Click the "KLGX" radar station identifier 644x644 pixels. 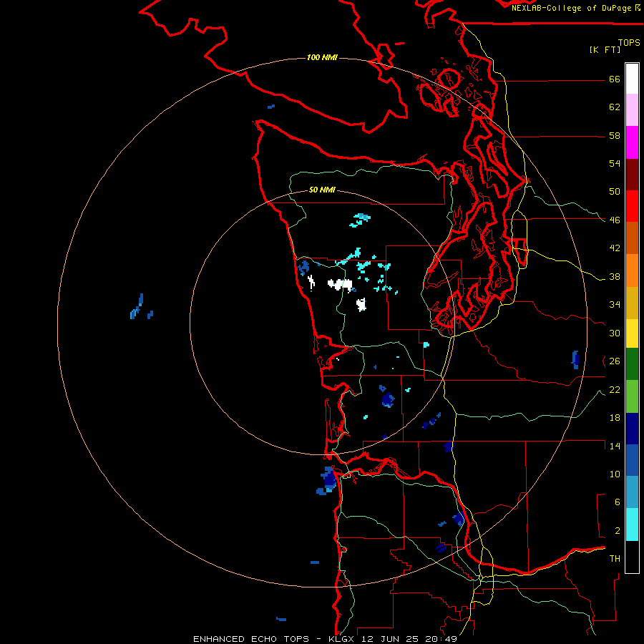coord(341,639)
